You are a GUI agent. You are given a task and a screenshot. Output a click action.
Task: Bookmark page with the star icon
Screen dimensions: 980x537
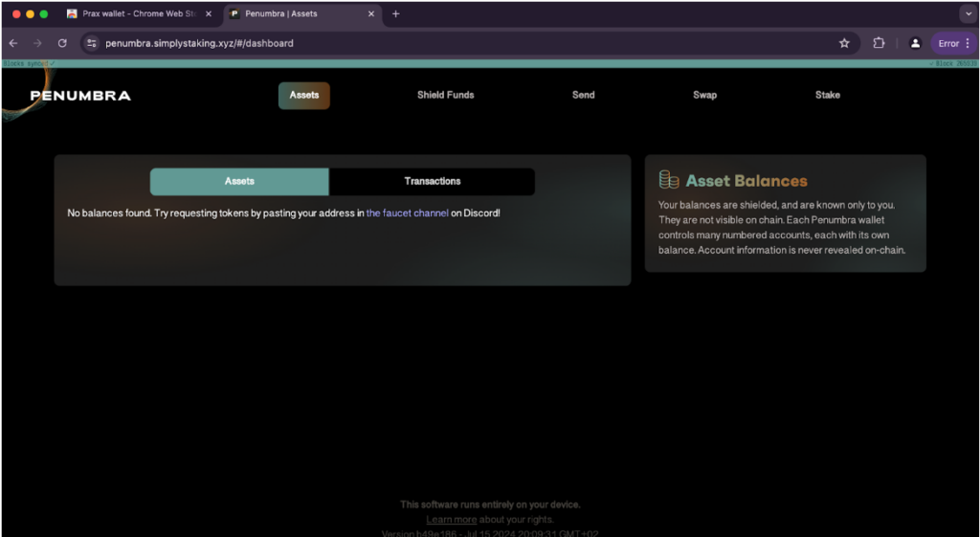click(x=844, y=43)
